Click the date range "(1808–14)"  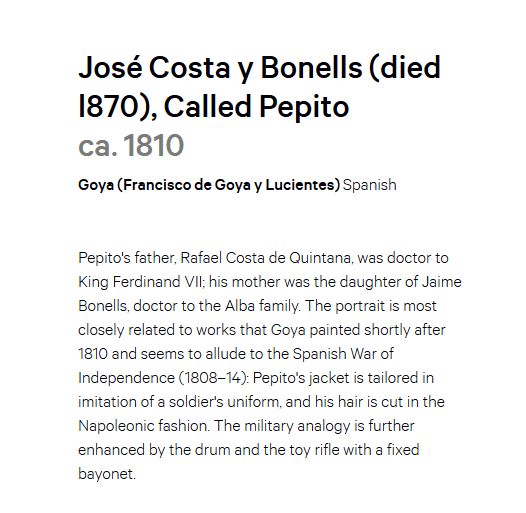tap(214, 378)
